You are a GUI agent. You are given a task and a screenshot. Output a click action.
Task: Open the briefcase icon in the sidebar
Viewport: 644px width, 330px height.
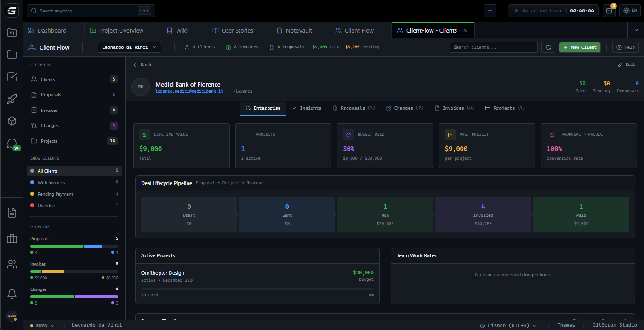click(x=11, y=238)
